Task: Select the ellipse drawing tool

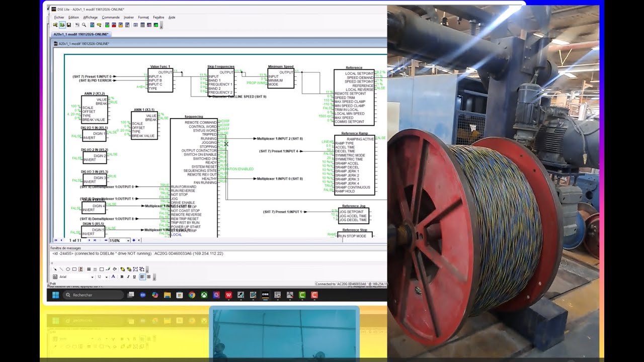Action: coord(68,269)
